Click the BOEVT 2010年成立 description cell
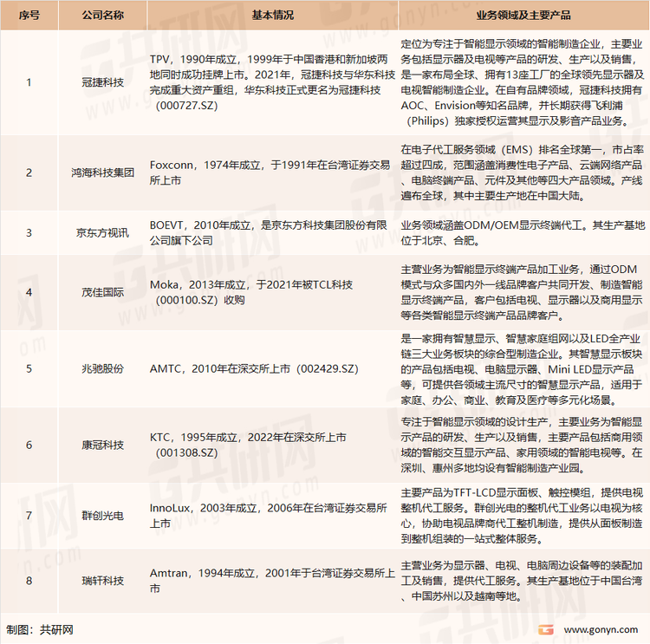The width and height of the screenshot is (650, 644). (272, 232)
